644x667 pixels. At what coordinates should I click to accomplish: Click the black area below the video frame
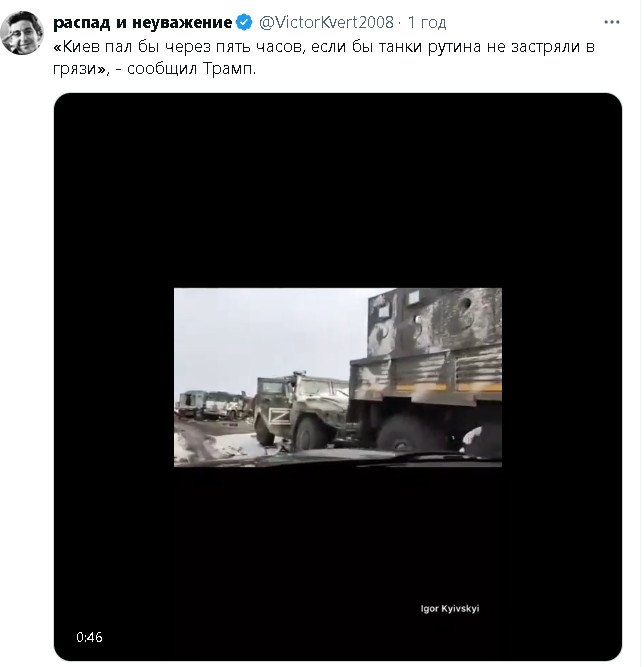[338, 540]
